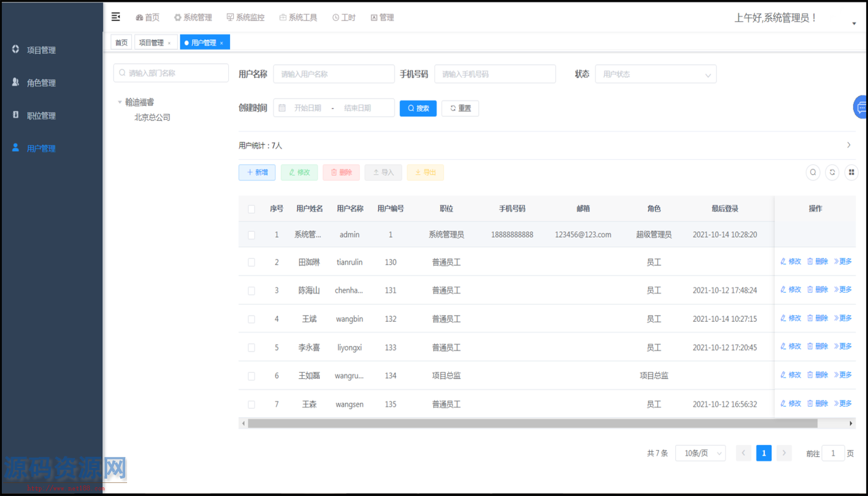
Task: Focus the 请输入用户名称 field
Action: [x=334, y=74]
